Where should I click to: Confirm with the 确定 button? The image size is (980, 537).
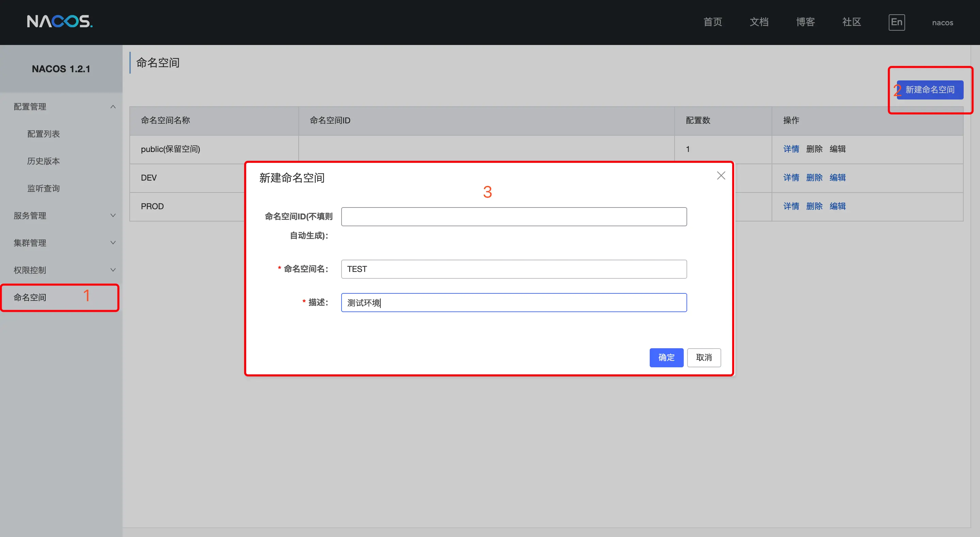click(666, 357)
